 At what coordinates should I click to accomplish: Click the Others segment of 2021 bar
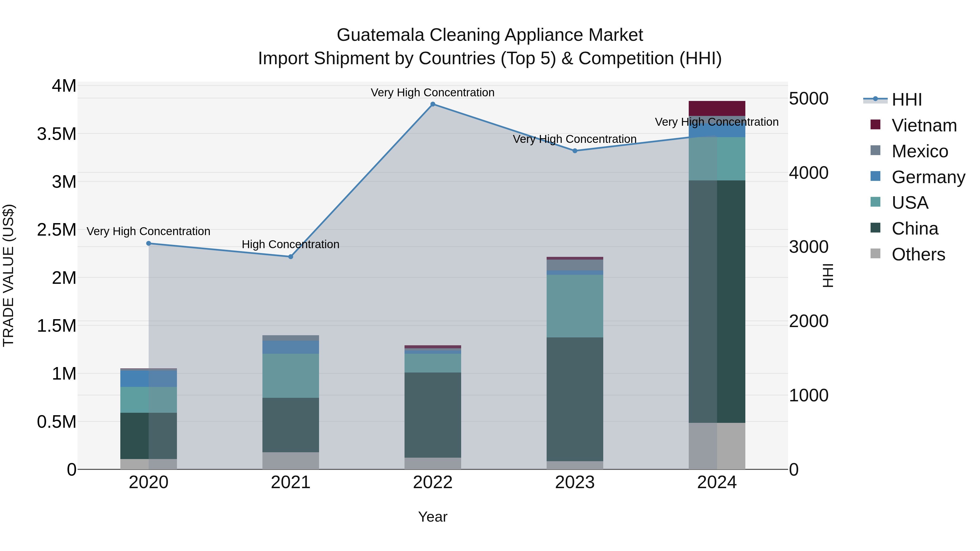tap(291, 461)
